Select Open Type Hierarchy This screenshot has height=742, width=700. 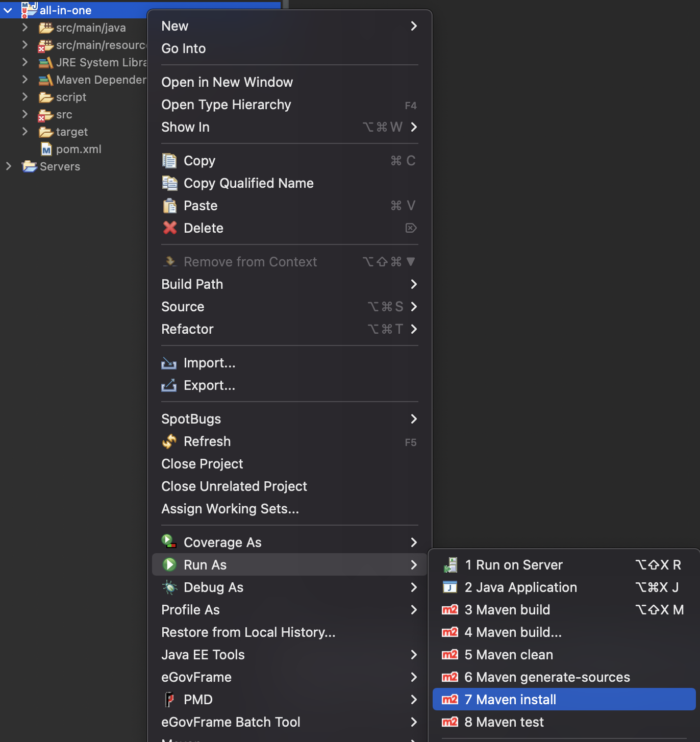pyautogui.click(x=290, y=105)
